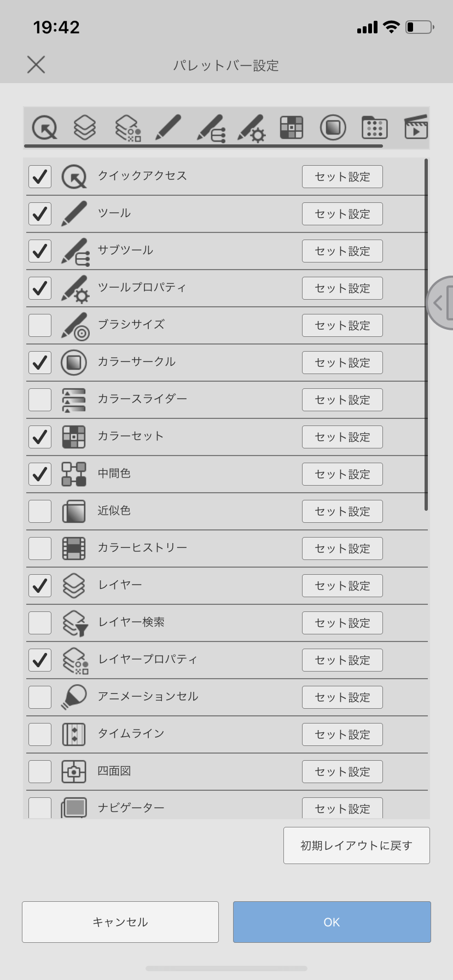The height and width of the screenshot is (980, 453).
Task: Select the Layers icon in the top toolbar
Action: (85, 127)
